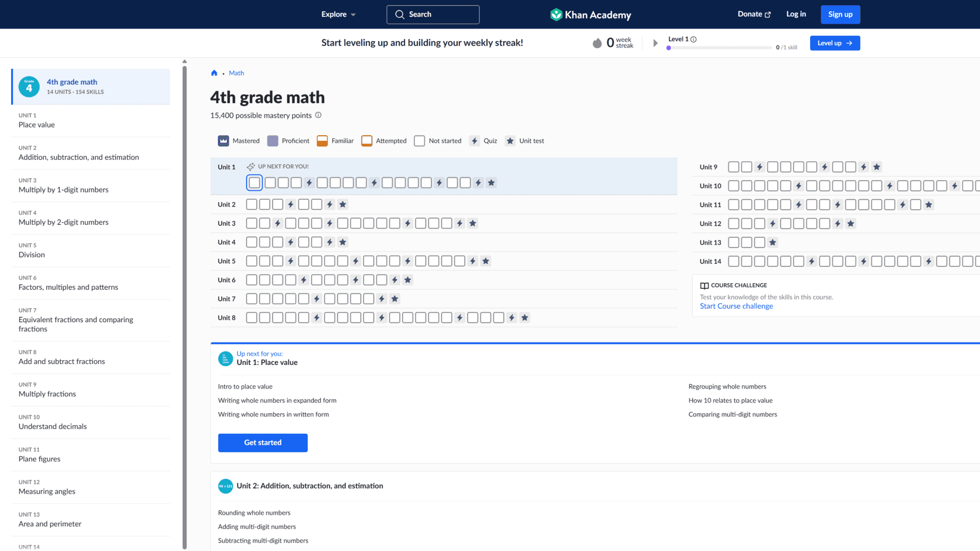
Task: Select the Proficient legend icon
Action: pyautogui.click(x=273, y=141)
